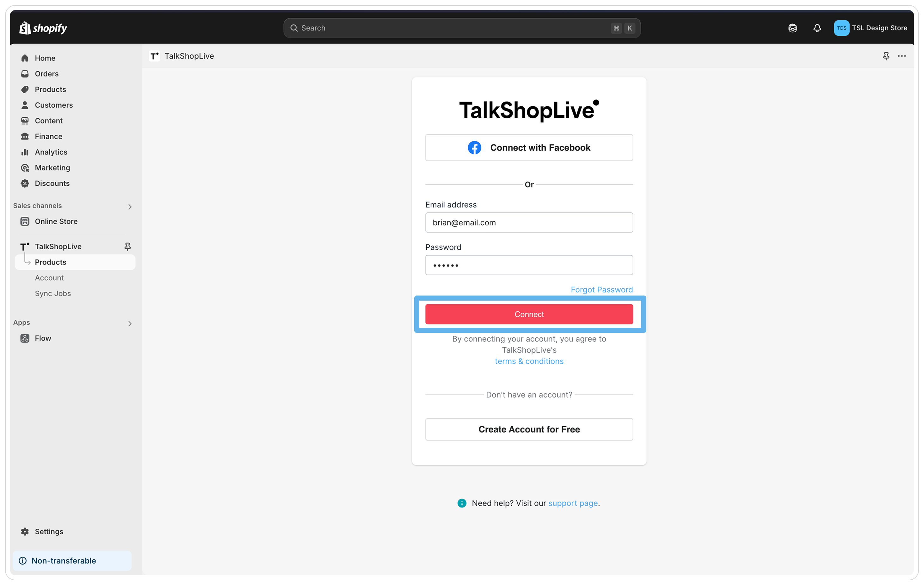
Task: Click the Home house icon in the sidebar
Action: (x=25, y=58)
